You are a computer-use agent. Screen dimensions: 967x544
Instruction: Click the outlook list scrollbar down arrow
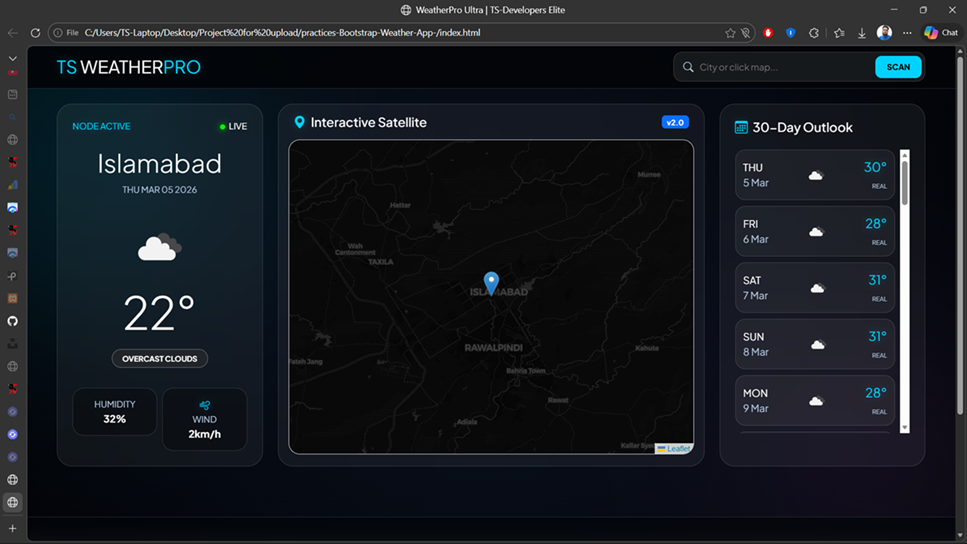[x=905, y=427]
